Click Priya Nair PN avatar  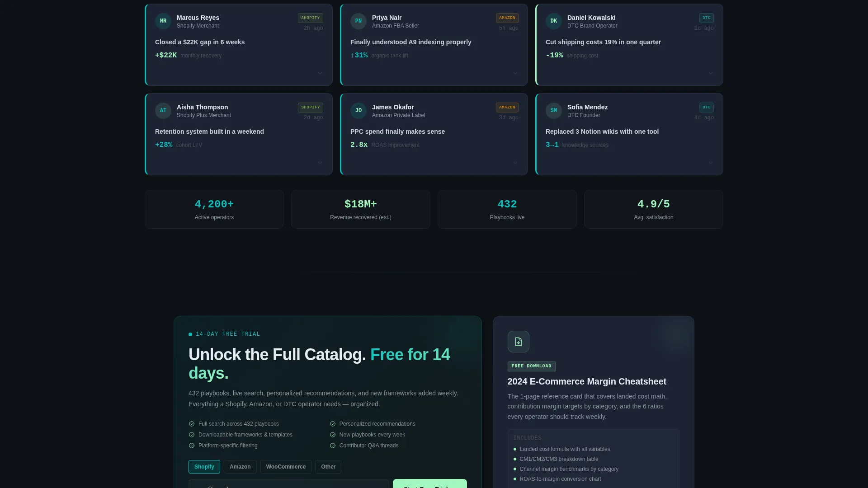point(359,21)
